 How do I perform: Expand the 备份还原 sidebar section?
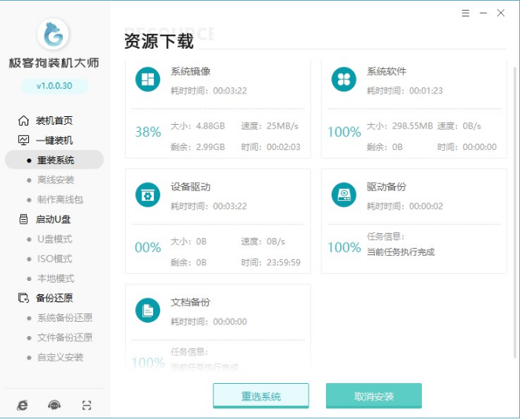53,298
